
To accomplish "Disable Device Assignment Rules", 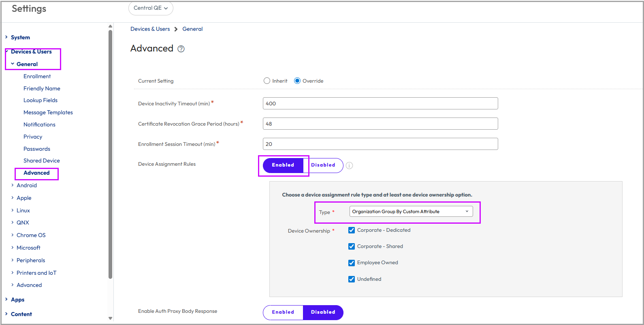I will tap(323, 165).
